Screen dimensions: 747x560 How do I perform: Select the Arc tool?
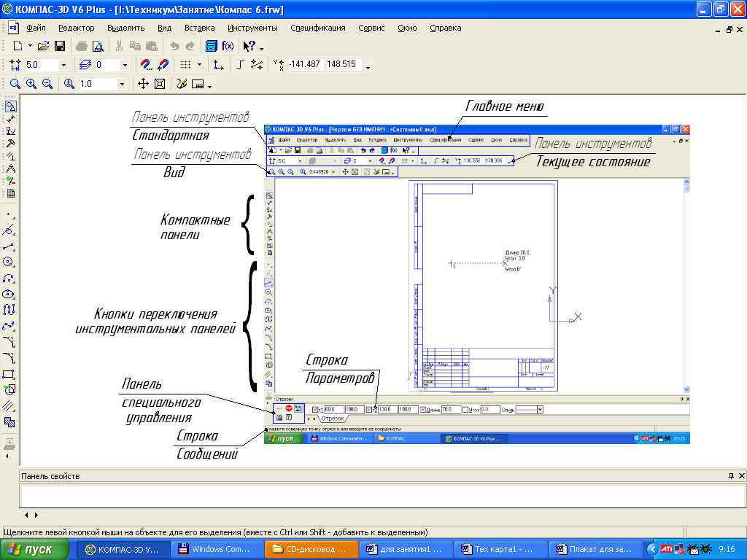(x=9, y=278)
